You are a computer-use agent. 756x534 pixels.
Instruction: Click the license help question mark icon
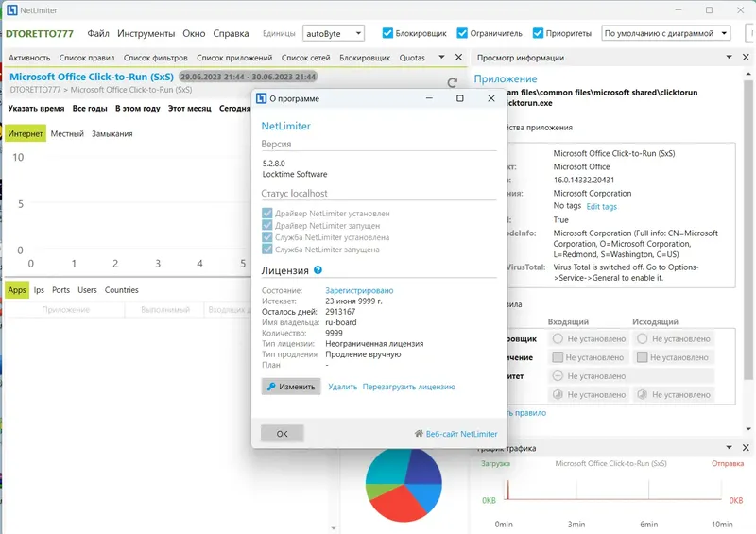click(x=318, y=270)
